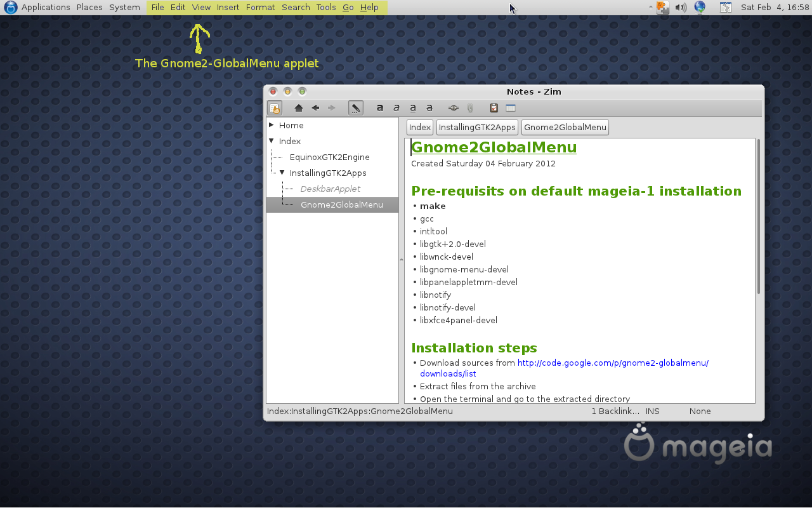Select Gnome2GlobalMenu row in the tree

coord(332,204)
